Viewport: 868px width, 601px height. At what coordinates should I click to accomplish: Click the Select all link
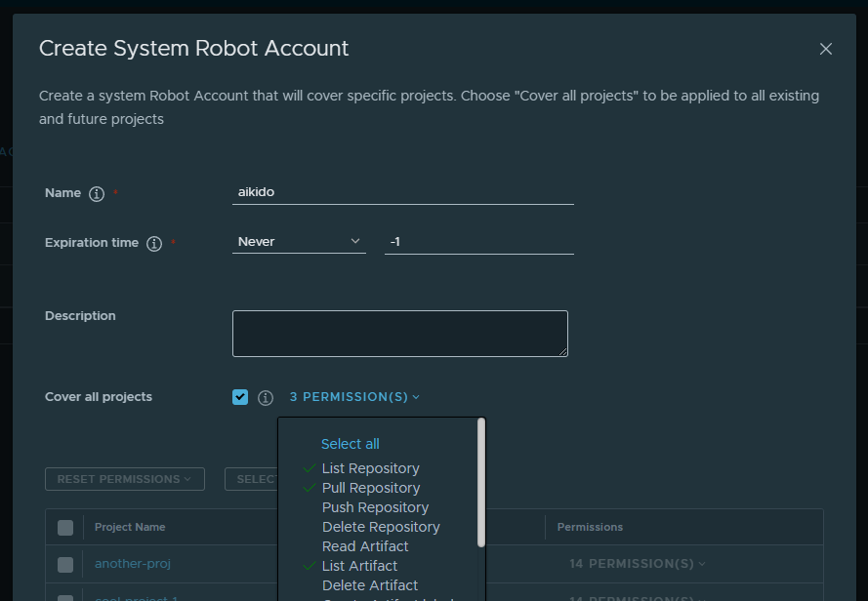coord(350,444)
